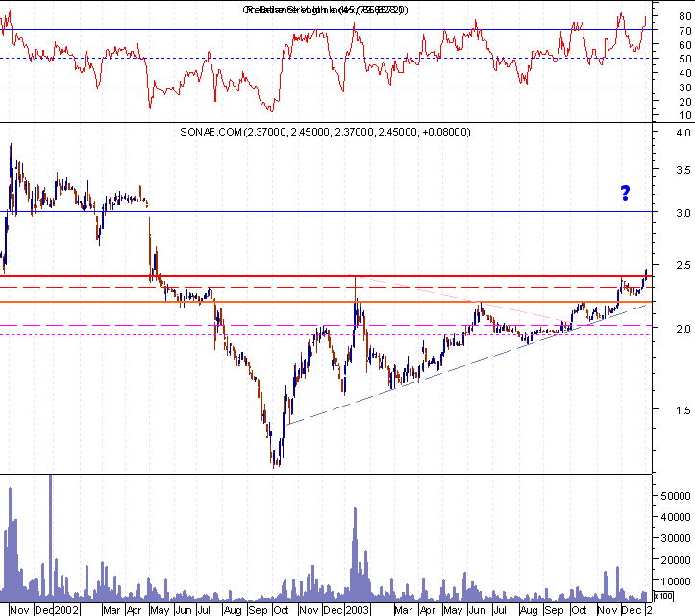This screenshot has width=695, height=616.
Task: Pick the 50000 volume axis label
Action: click(x=676, y=496)
